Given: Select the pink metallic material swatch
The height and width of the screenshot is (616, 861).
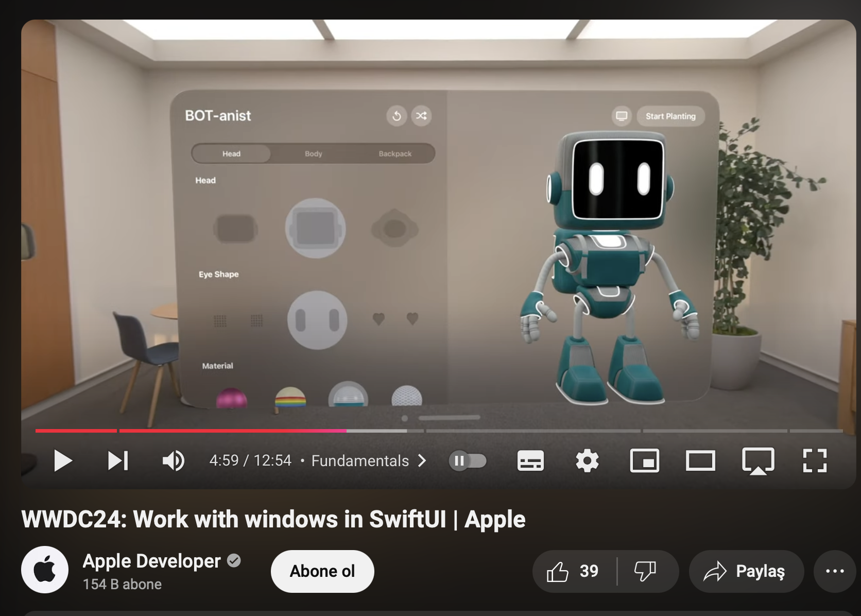Looking at the screenshot, I should click(x=232, y=398).
